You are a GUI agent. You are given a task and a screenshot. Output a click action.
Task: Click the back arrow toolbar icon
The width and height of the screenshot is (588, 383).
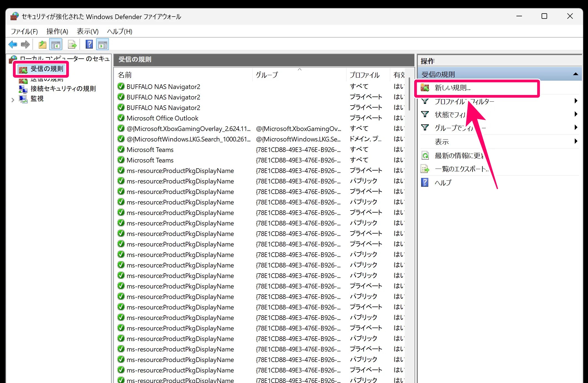click(13, 44)
